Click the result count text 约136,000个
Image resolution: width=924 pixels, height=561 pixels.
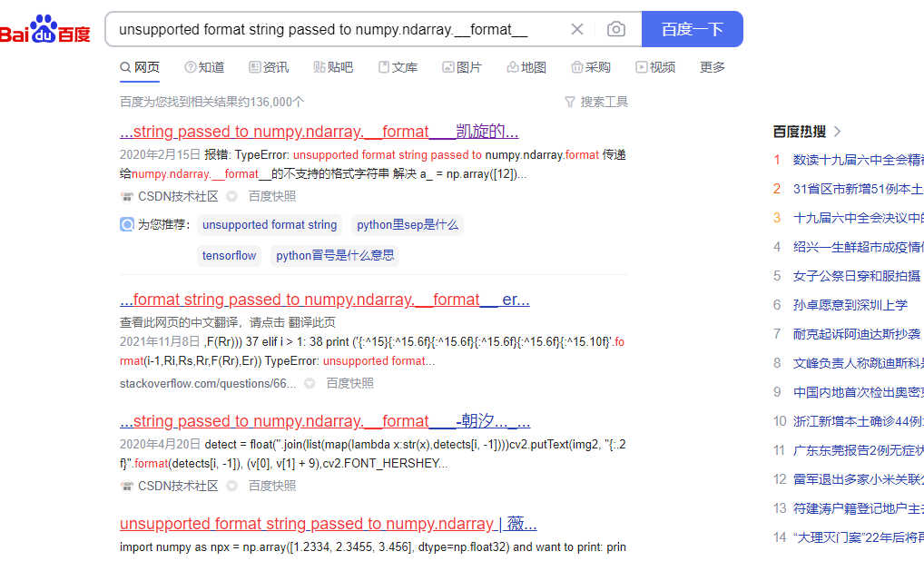[x=271, y=102]
